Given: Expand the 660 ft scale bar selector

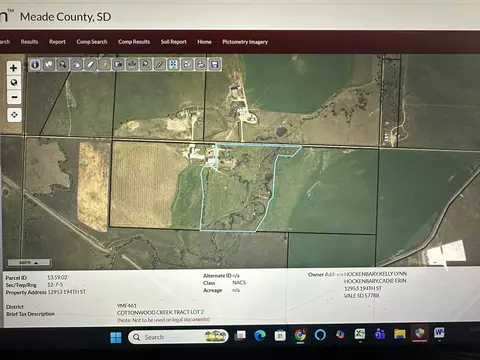Looking at the screenshot, I should pos(29,263).
